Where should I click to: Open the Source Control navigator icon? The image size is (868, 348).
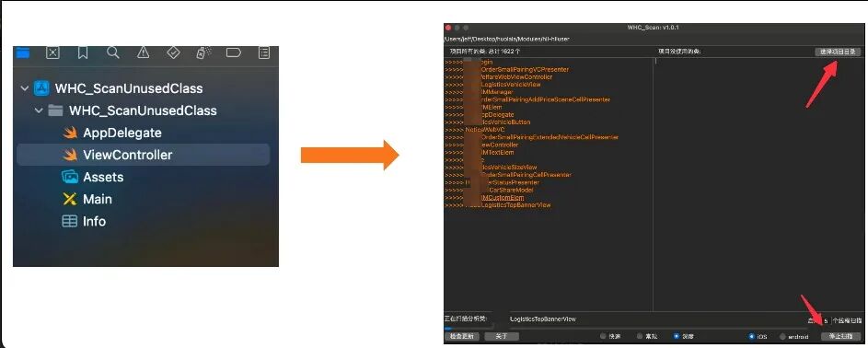click(52, 52)
